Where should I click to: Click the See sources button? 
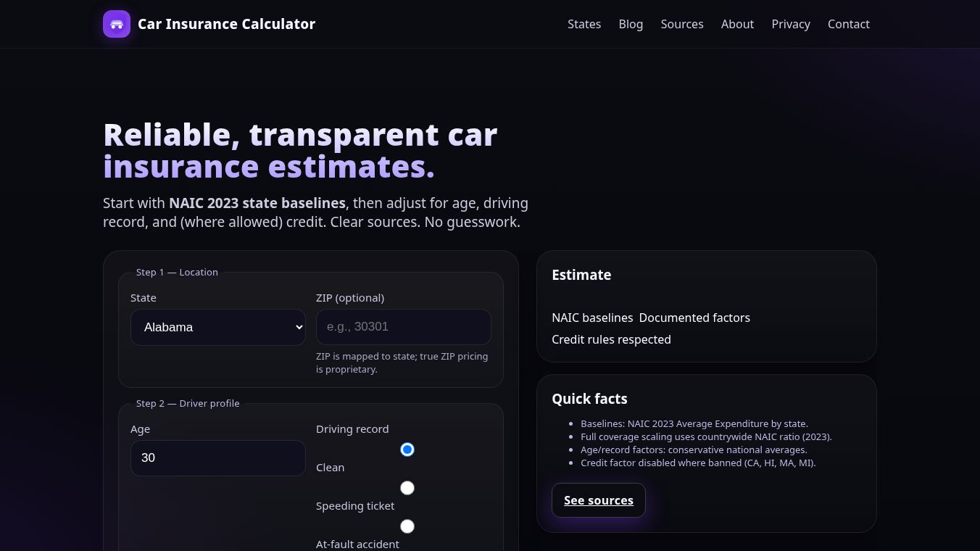tap(599, 500)
